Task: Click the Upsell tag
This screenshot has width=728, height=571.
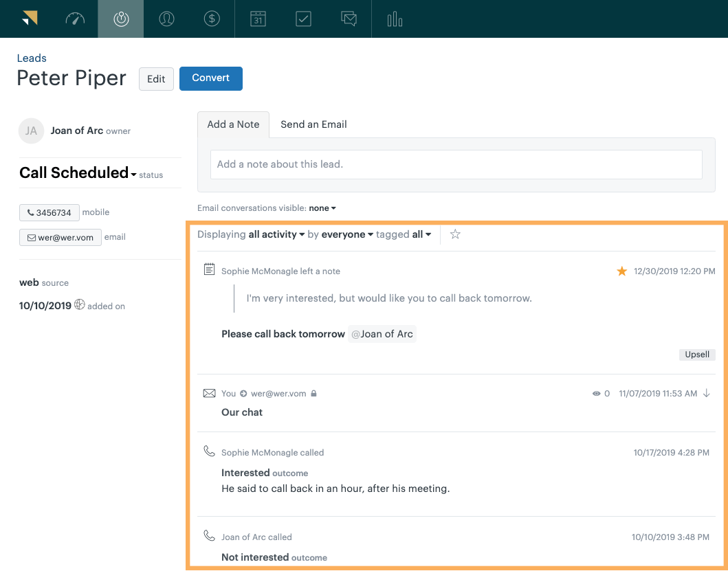Action: point(697,355)
